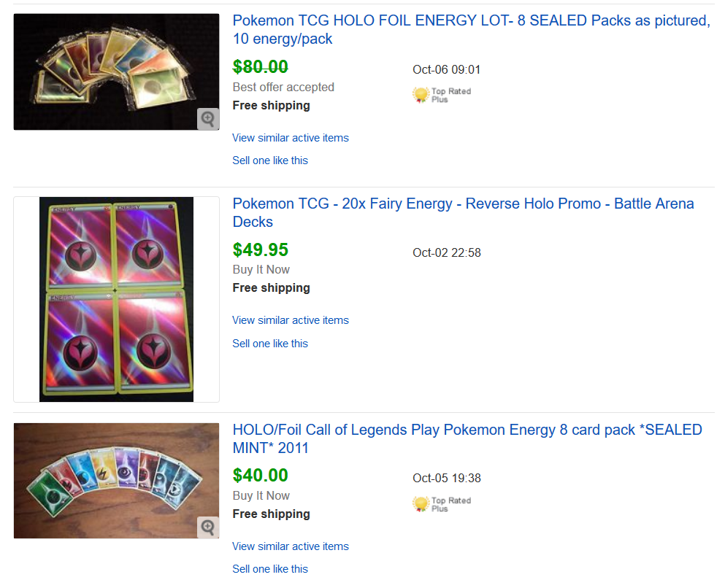725x588 pixels.
Task: Click magnifier icon on Call of Legends image
Action: pos(208,527)
